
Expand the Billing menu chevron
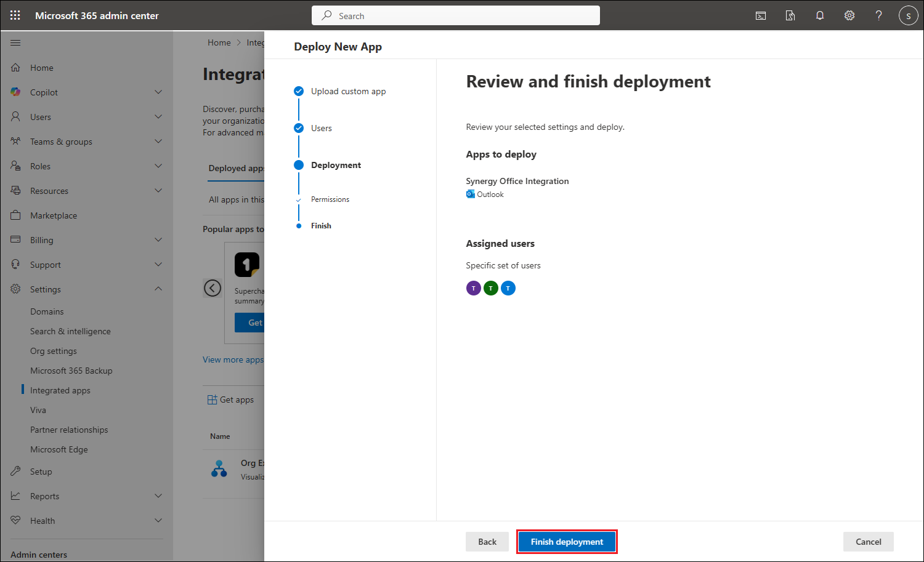[x=158, y=240]
